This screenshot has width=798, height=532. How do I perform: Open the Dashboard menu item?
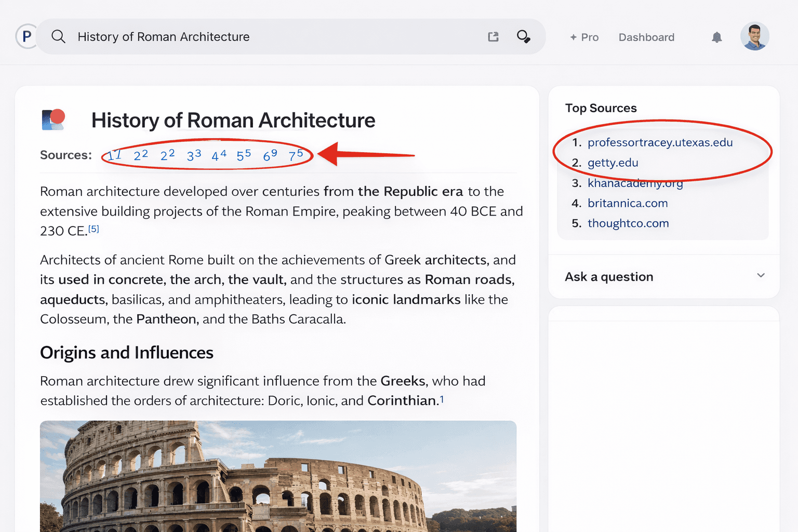click(646, 37)
